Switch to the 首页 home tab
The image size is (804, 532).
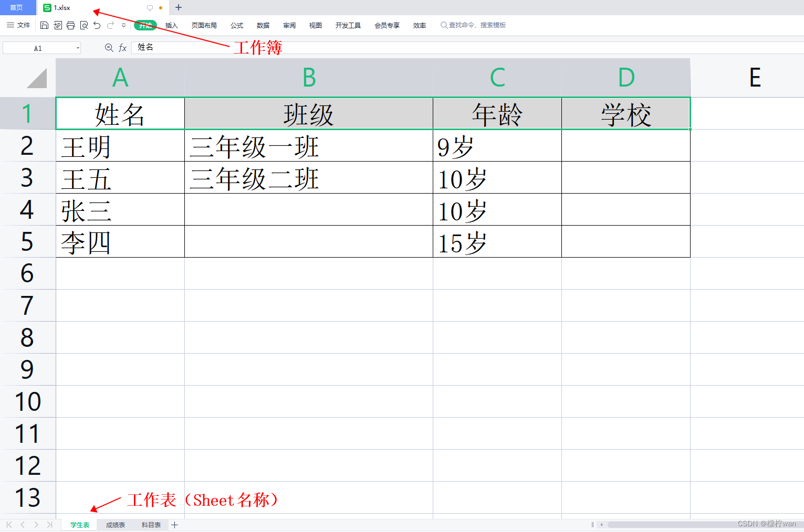click(x=17, y=7)
